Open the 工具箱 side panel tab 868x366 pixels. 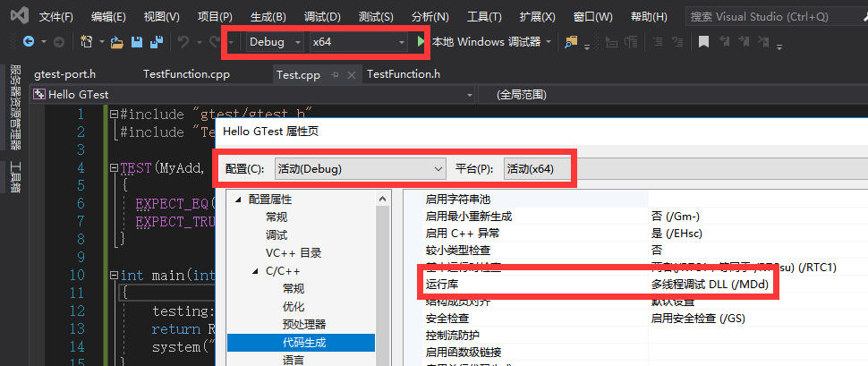click(15, 176)
